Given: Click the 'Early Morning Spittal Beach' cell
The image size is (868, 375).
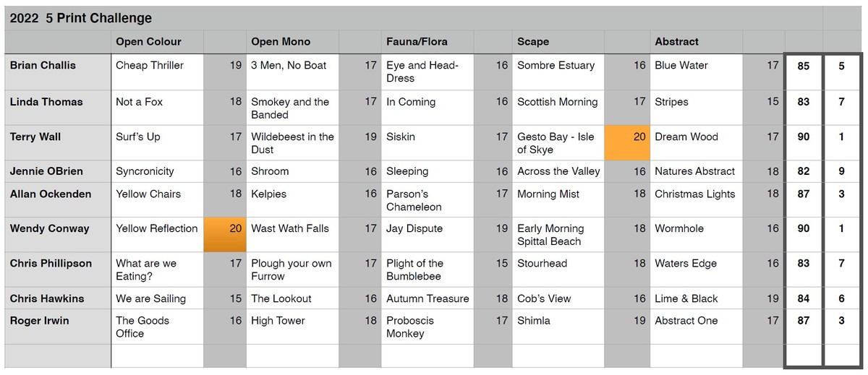Looking at the screenshot, I should (558, 235).
